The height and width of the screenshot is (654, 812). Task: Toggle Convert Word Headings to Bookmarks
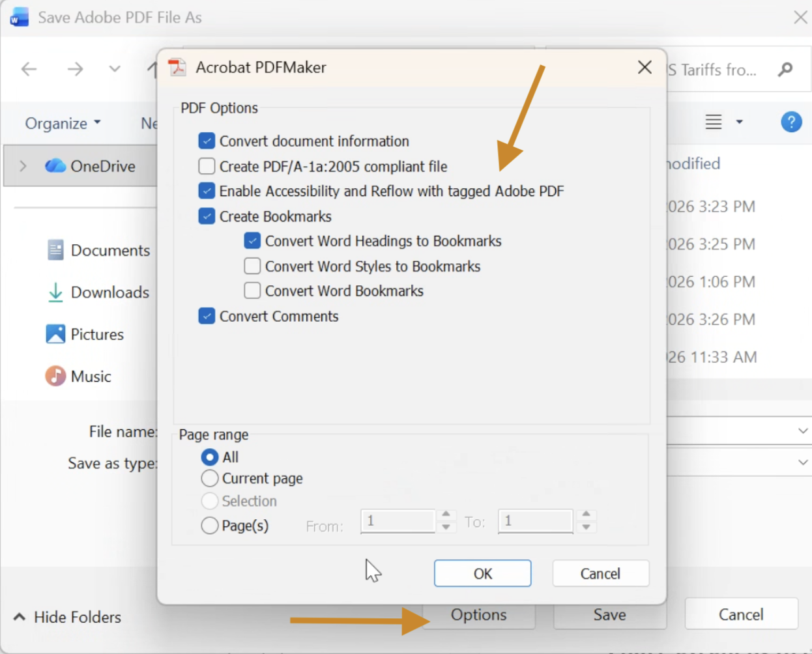(252, 241)
